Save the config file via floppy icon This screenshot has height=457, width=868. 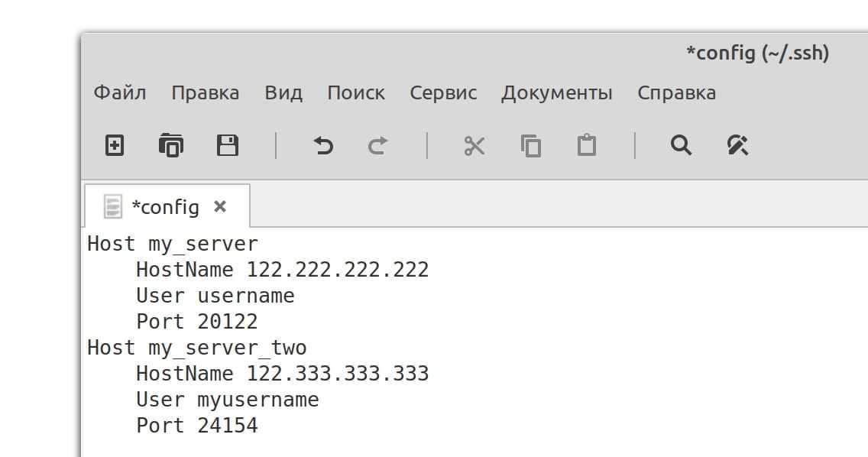(x=228, y=145)
